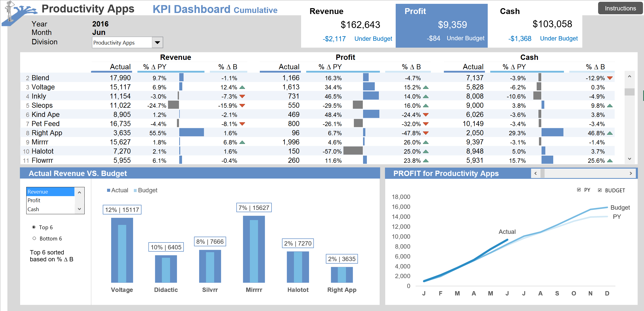Image resolution: width=644 pixels, height=311 pixels.
Task: Click the Profit KPI summary card
Action: [x=441, y=25]
